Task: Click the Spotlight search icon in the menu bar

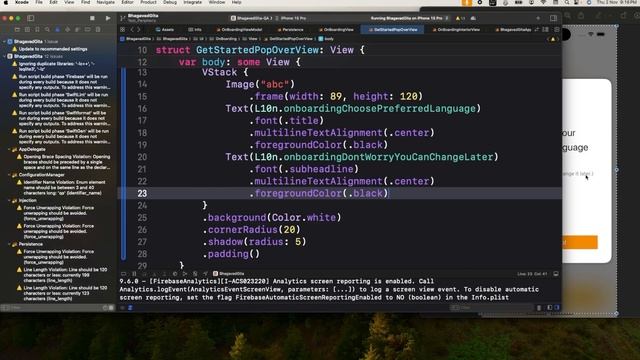Action: click(x=567, y=2)
